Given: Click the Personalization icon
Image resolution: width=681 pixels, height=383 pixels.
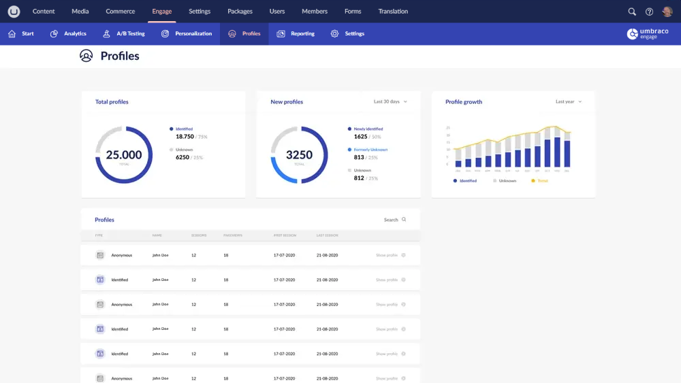Looking at the screenshot, I should pyautogui.click(x=165, y=34).
